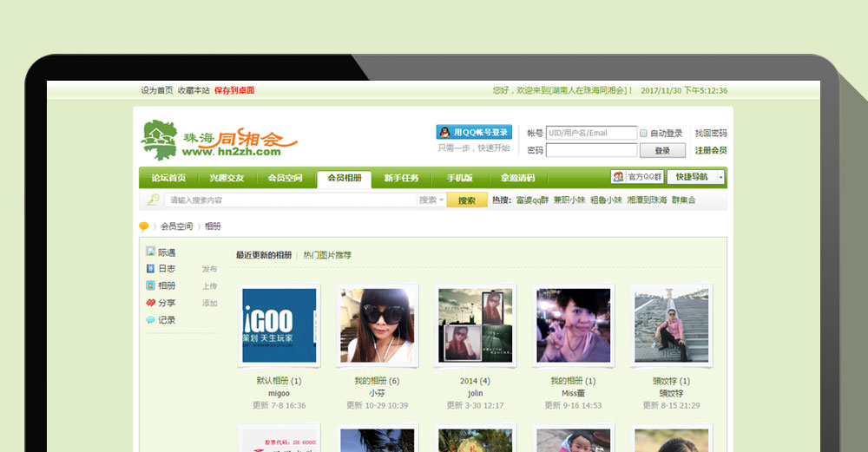Click album title 我的相册 (6)

377,381
